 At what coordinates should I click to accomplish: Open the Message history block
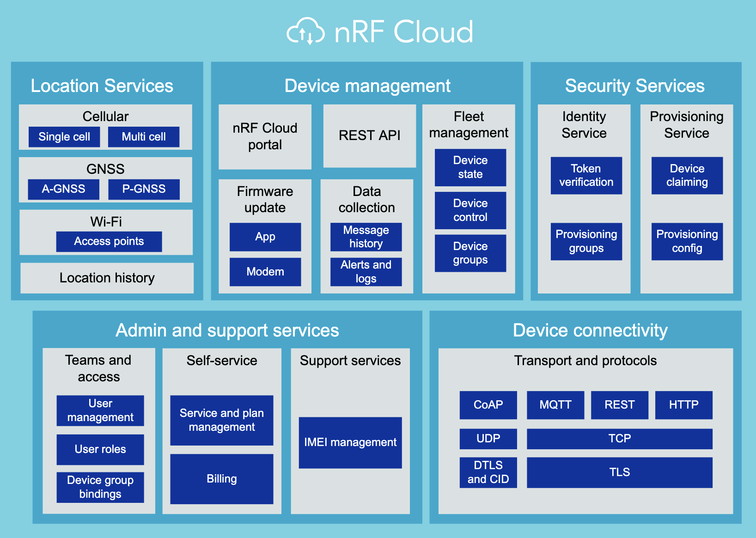(x=366, y=237)
